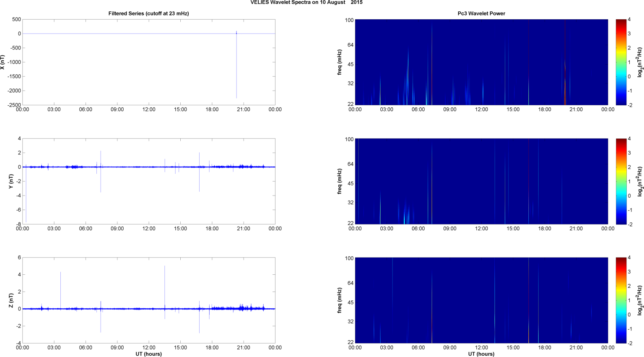644x357 pixels.
Task: Click the '21:00' tick under the X filtered series plot
Action: [x=244, y=109]
